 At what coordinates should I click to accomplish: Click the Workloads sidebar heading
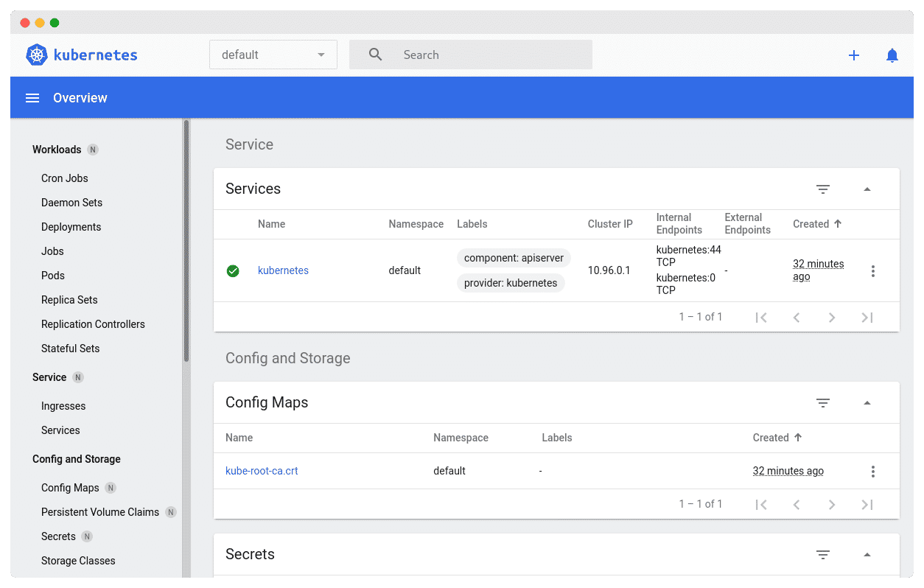pyautogui.click(x=57, y=150)
